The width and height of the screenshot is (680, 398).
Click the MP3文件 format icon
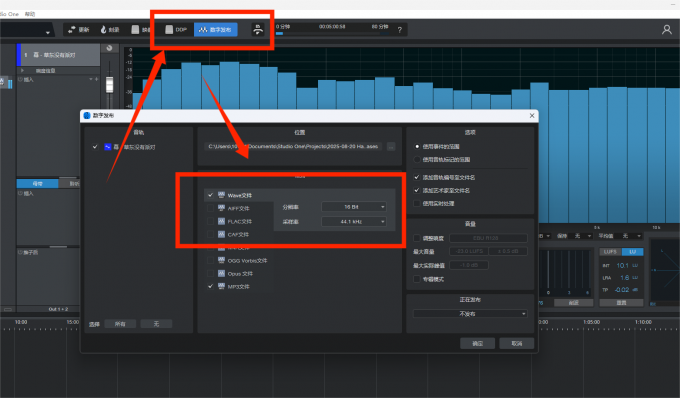coord(221,286)
